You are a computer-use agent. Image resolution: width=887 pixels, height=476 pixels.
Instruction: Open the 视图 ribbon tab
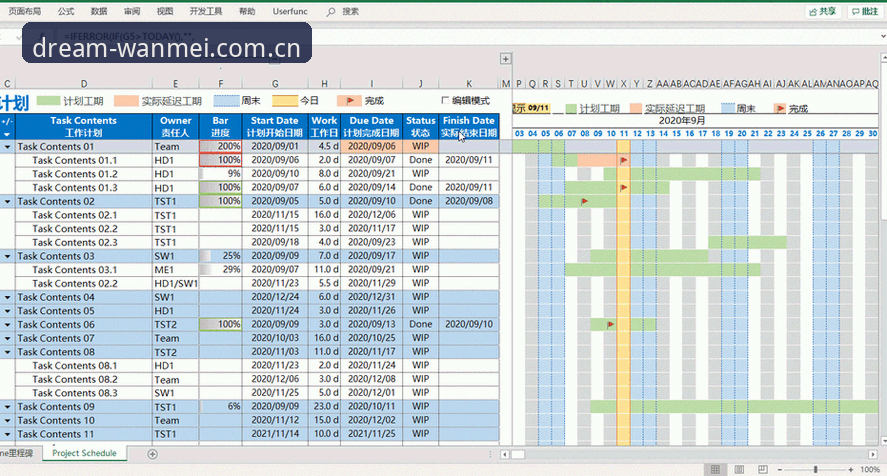pos(165,11)
